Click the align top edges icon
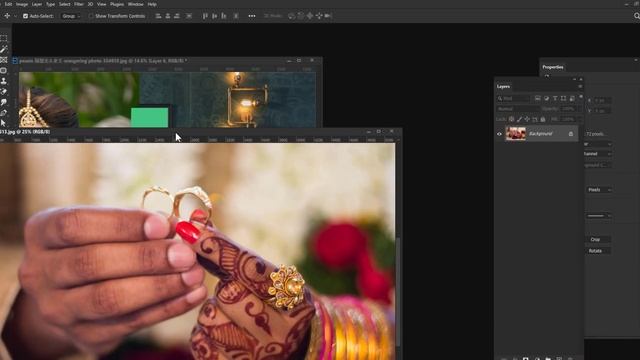Image resolution: width=640 pixels, height=360 pixels. (x=205, y=16)
